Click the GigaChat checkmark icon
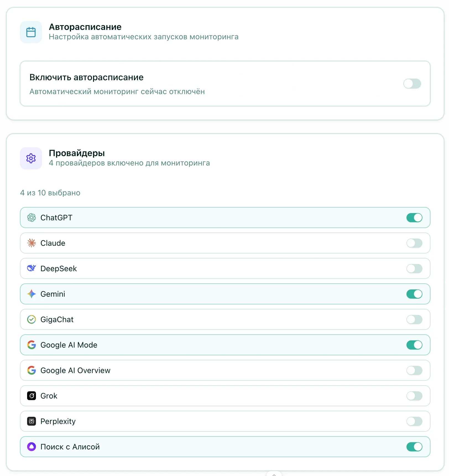449x476 pixels. (32, 320)
